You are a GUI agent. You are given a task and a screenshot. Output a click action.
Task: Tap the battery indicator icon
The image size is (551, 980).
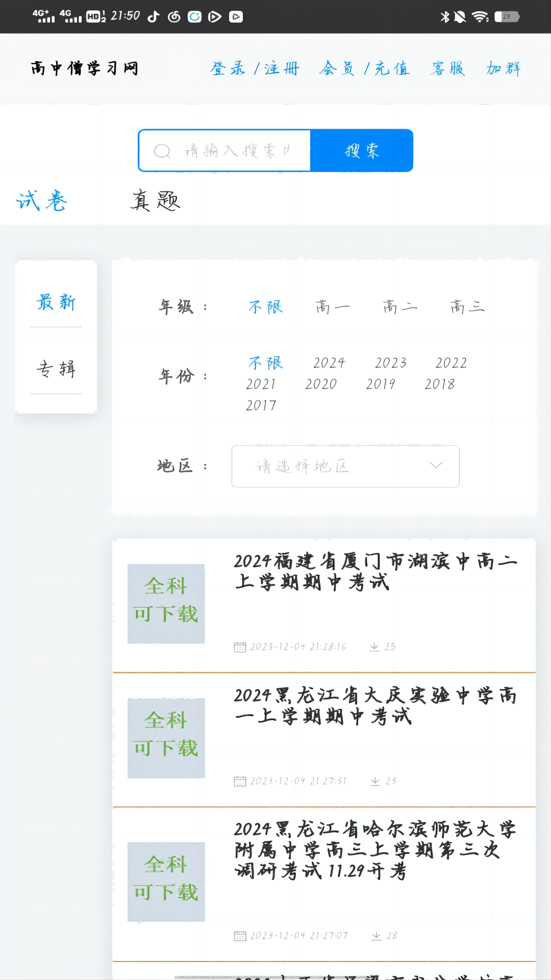point(507,17)
